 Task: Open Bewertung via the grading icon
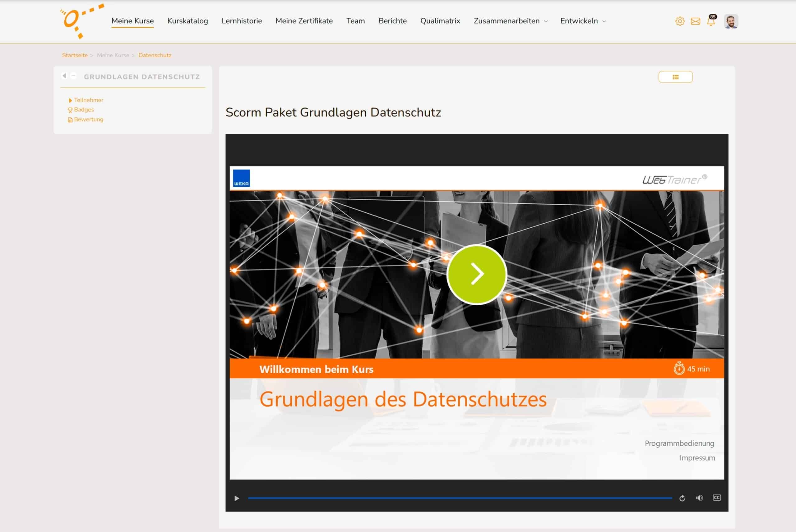[x=70, y=119]
